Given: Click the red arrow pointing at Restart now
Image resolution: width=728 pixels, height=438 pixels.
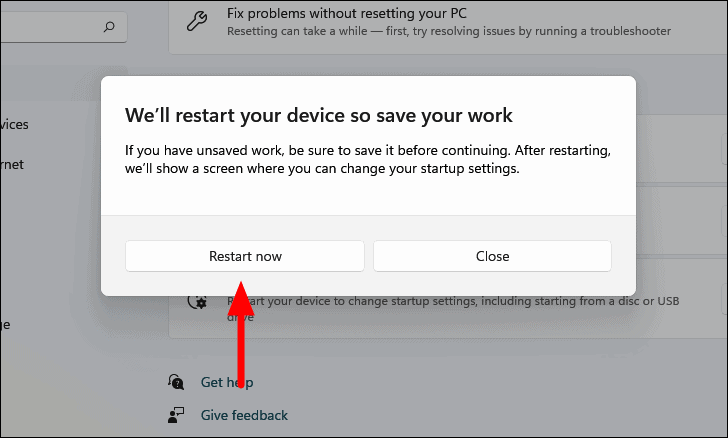Looking at the screenshot, I should [241, 334].
